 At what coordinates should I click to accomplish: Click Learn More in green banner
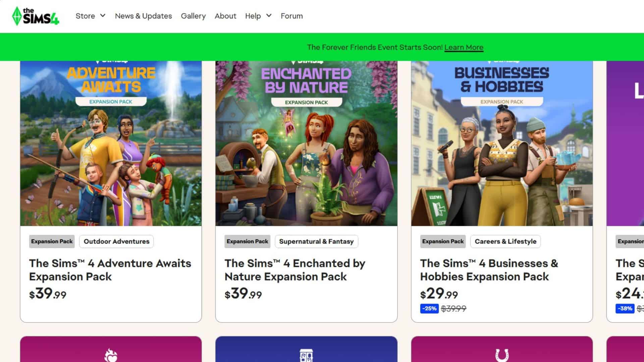pos(464,47)
